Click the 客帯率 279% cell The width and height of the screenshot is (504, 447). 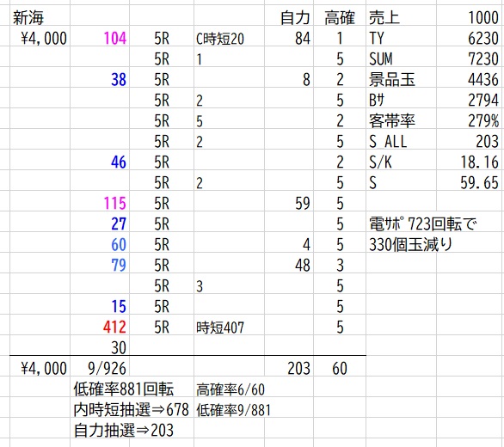pyautogui.click(x=470, y=120)
